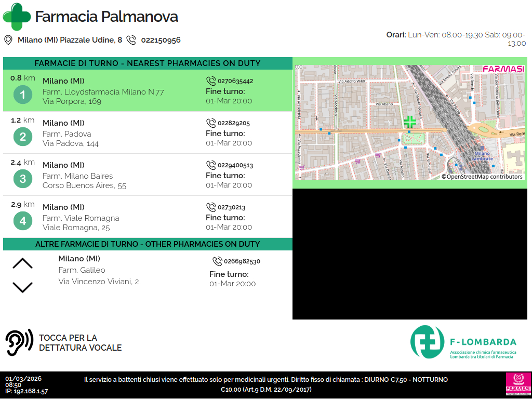The height and width of the screenshot is (399, 532).
Task: Click the location pin icon beside address
Action: coord(8,40)
